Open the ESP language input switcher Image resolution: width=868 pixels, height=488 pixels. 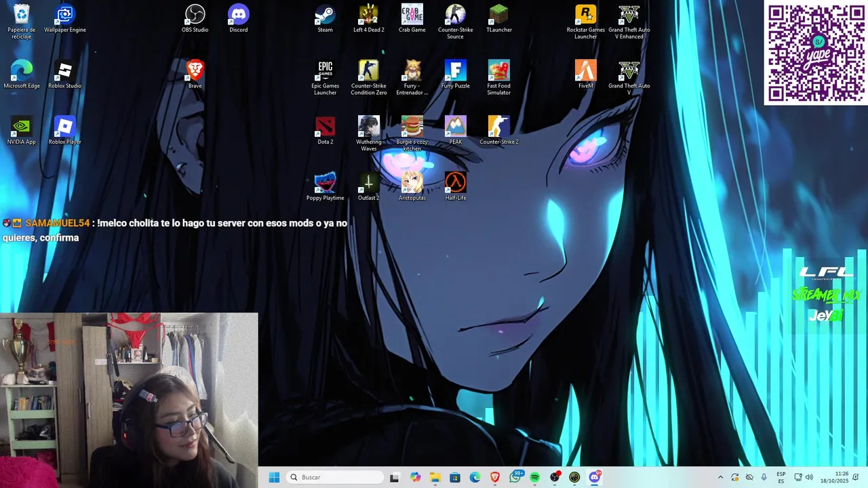pyautogui.click(x=781, y=477)
